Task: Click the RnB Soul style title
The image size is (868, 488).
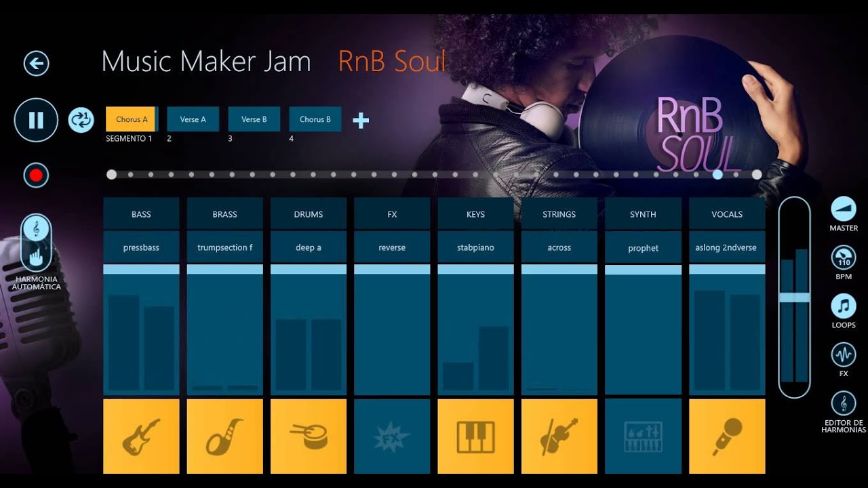Action: tap(392, 62)
